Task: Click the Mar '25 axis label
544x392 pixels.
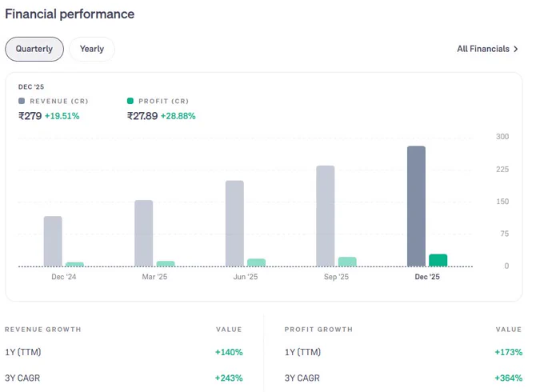Action: [154, 277]
